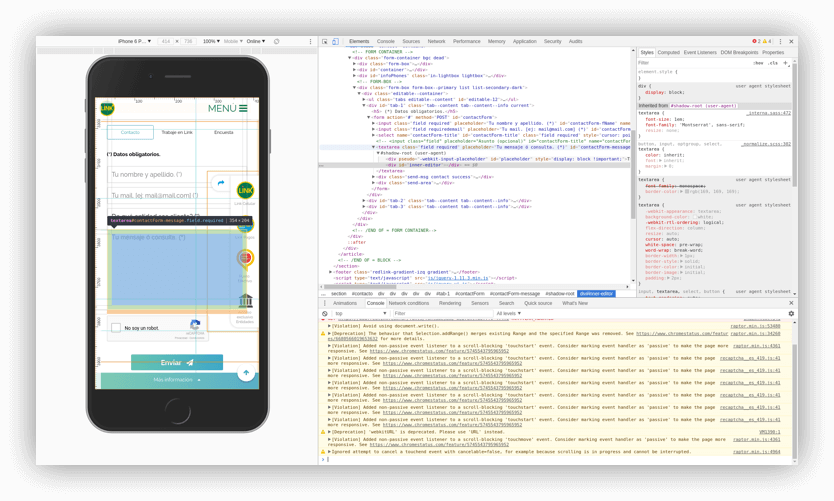Open the Online network throttling dropdown

255,41
